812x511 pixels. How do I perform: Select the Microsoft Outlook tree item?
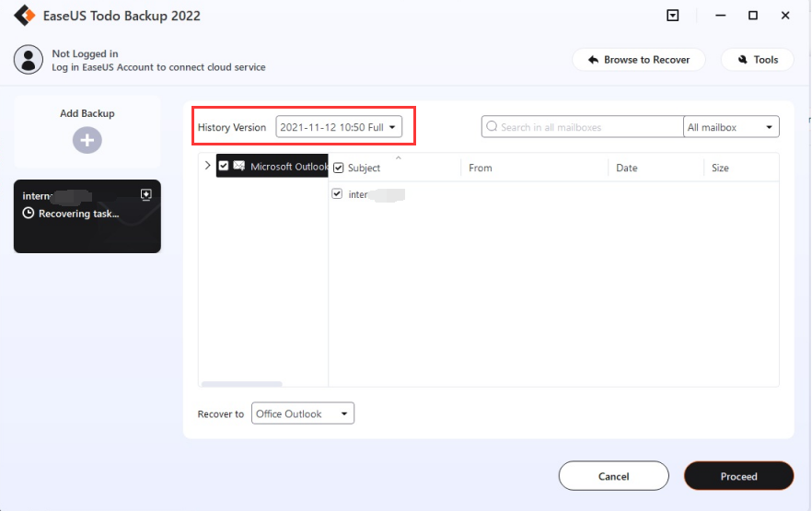(x=272, y=166)
